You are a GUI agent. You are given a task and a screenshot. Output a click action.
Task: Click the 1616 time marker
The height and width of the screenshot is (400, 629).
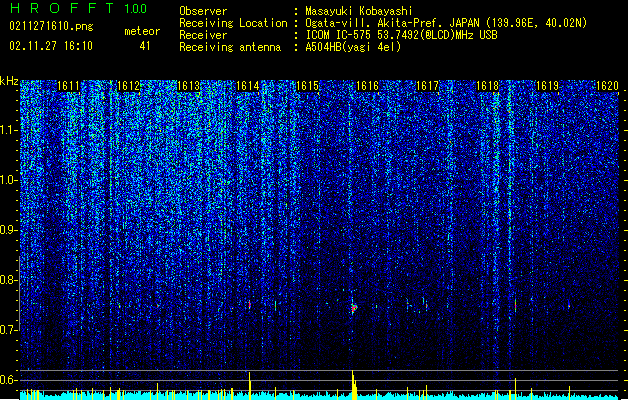(368, 86)
